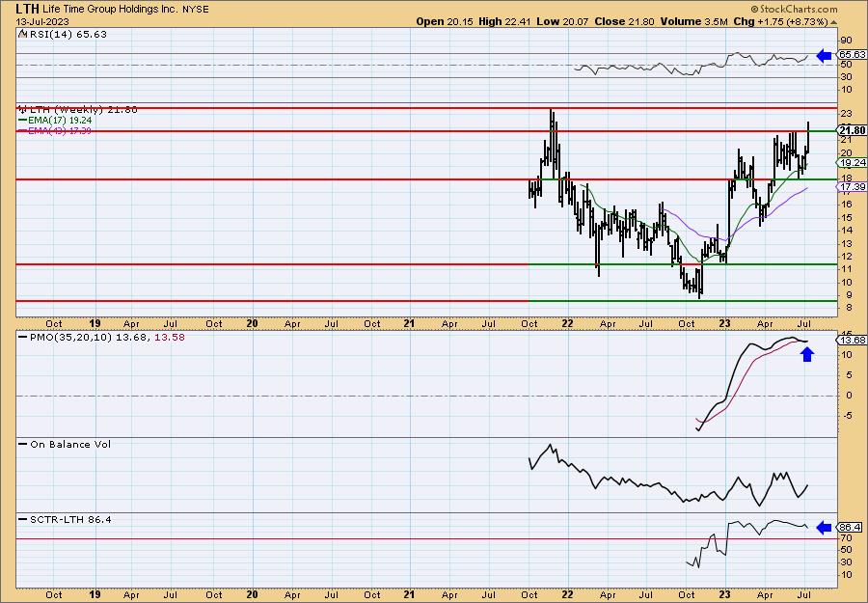868x603 pixels.
Task: Click the NYSE exchange label
Action: (196, 9)
